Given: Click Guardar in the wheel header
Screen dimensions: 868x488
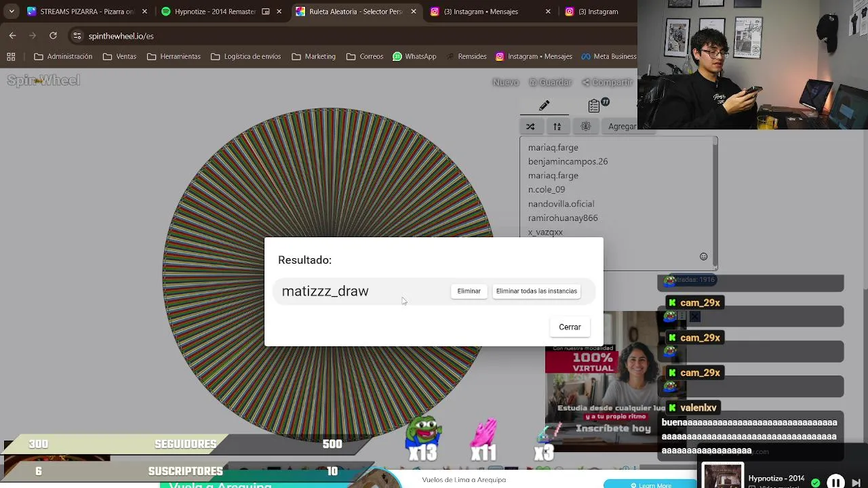Looking at the screenshot, I should 550,82.
